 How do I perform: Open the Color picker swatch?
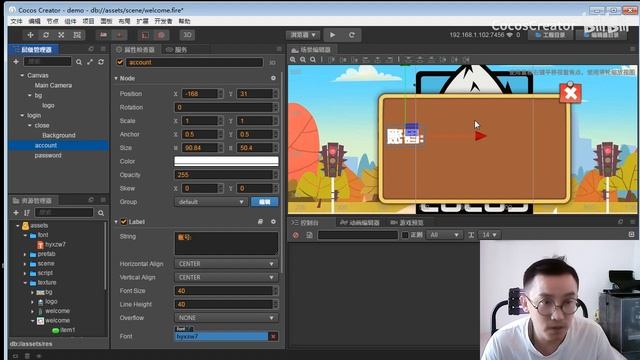click(226, 161)
